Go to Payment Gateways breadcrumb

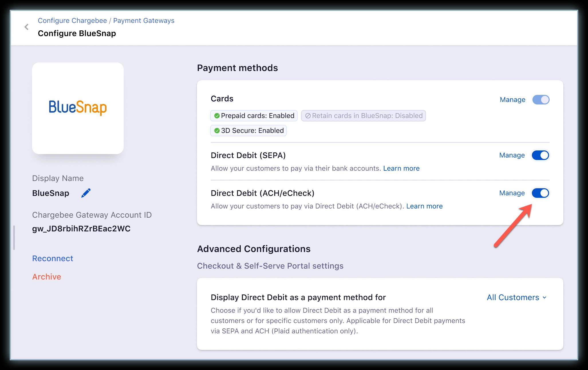tap(144, 21)
